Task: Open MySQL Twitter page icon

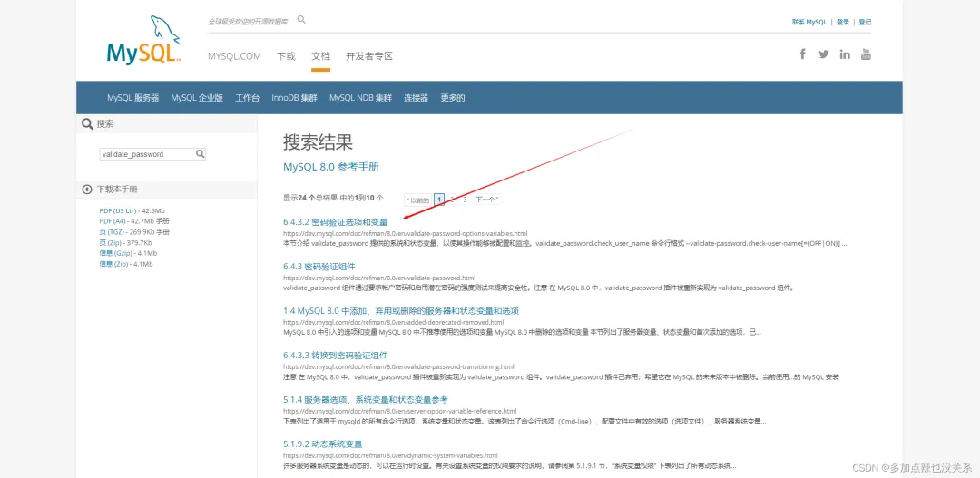Action: click(824, 54)
